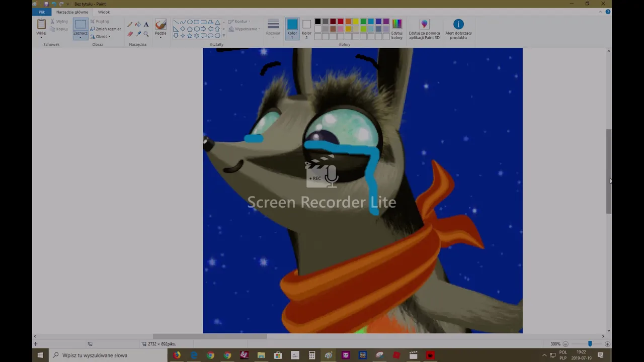Select the Magnifier tool

(x=146, y=34)
